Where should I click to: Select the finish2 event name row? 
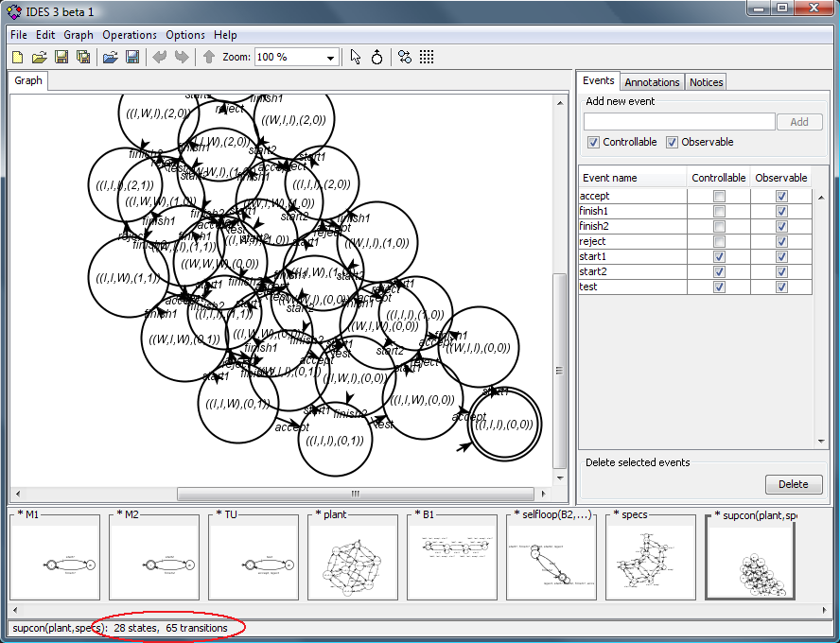click(x=632, y=226)
